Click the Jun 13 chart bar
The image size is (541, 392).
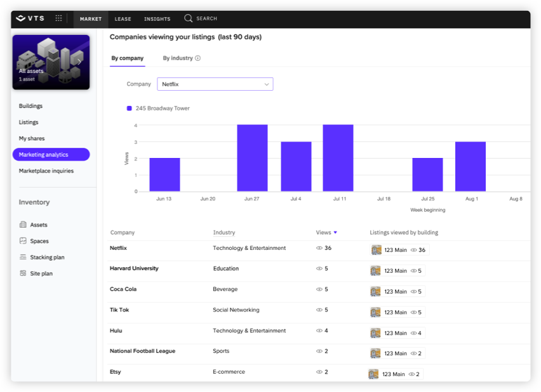click(x=164, y=174)
